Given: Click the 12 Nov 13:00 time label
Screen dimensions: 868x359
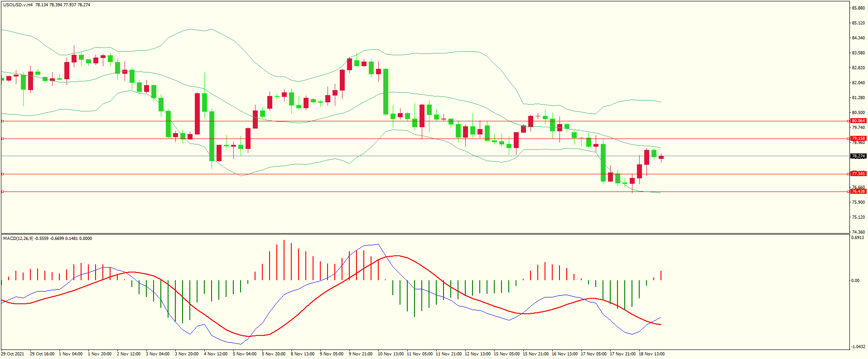Looking at the screenshot, I should tap(477, 354).
